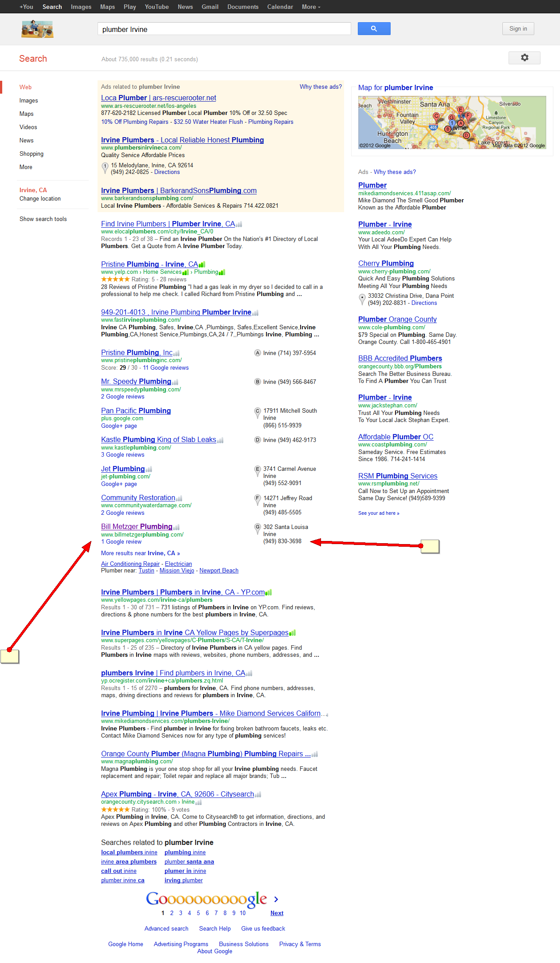
Task: Open Loca Plumber ars-rescuerooter.net ad
Action: (158, 98)
